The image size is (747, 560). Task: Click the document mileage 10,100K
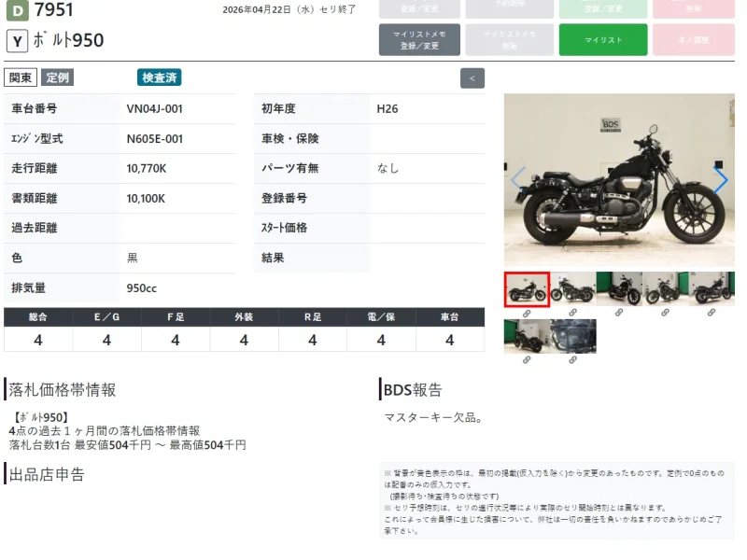pos(146,199)
